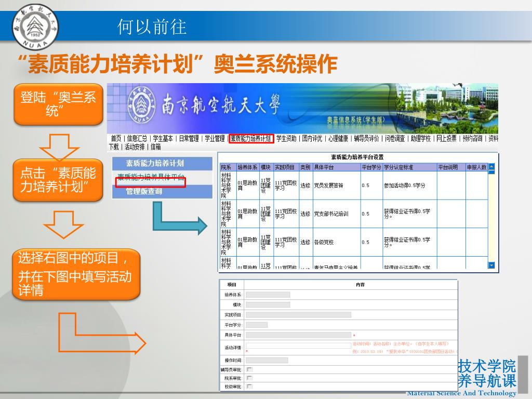Click the 平台说明 column header
The image size is (532, 399).
point(451,167)
